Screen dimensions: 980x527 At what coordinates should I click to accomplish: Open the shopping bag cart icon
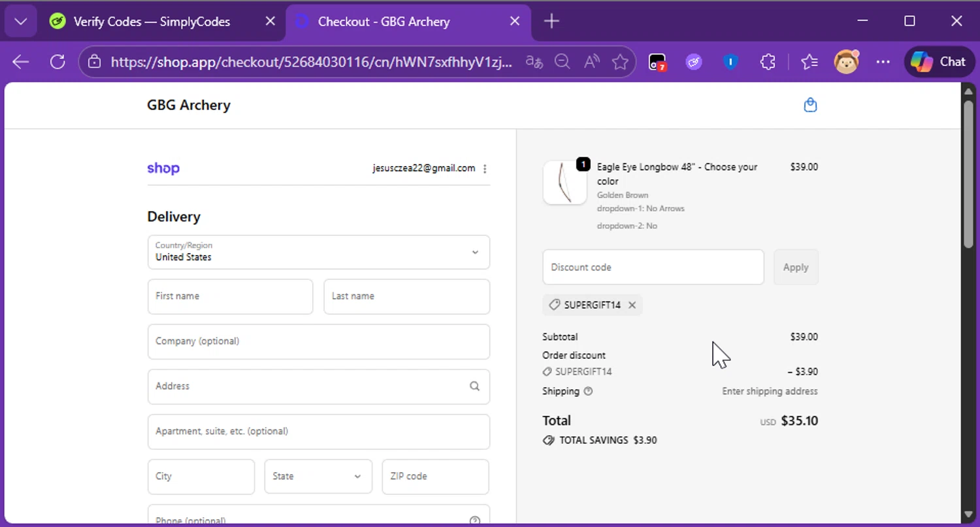[810, 105]
